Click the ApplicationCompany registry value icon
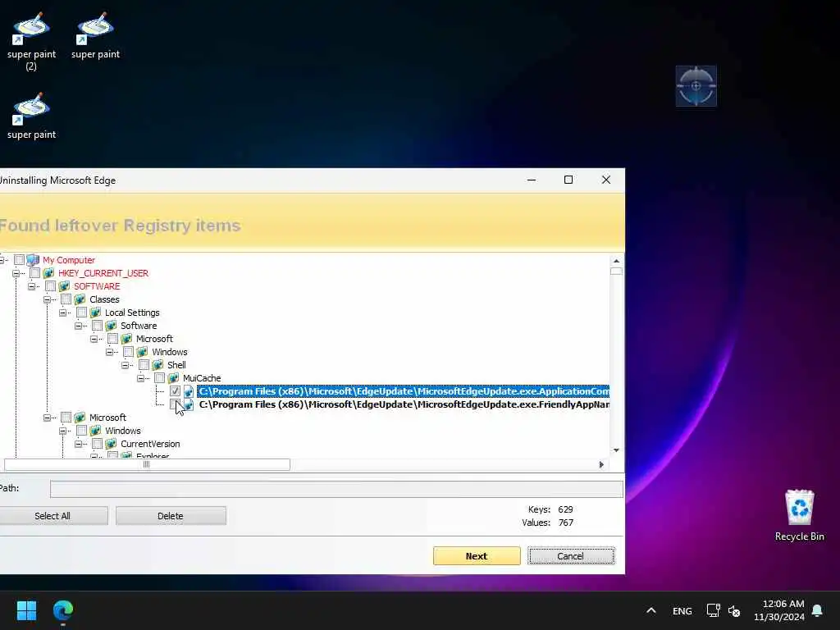This screenshot has width=840, height=630. tap(189, 391)
